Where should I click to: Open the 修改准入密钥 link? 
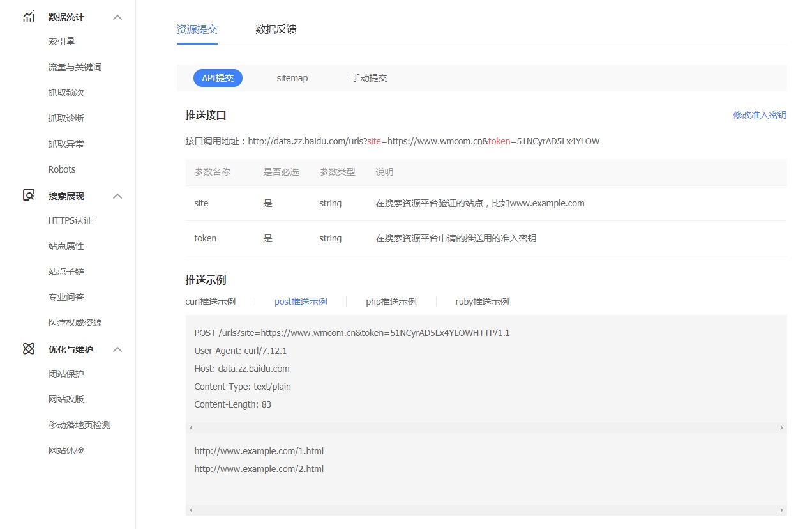click(x=759, y=115)
